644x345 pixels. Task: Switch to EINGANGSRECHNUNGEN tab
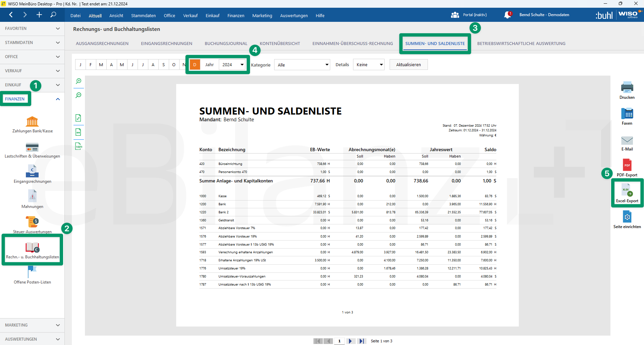(166, 44)
